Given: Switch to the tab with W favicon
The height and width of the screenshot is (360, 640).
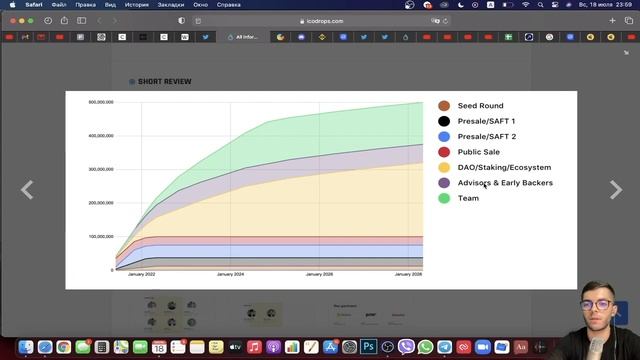Looking at the screenshot, I should 184,37.
